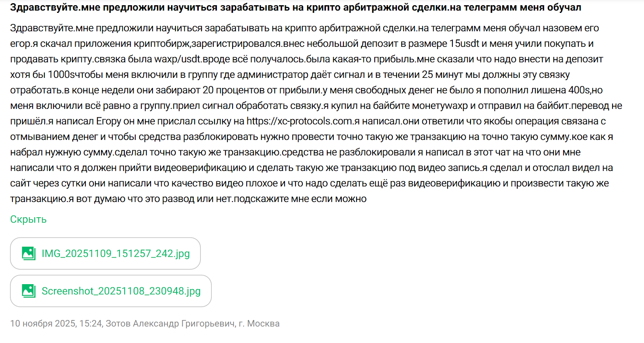This screenshot has height=343, width=644.
Task: Open the Screenshot_20251108_230948.jpg file link
Action: coord(121,291)
